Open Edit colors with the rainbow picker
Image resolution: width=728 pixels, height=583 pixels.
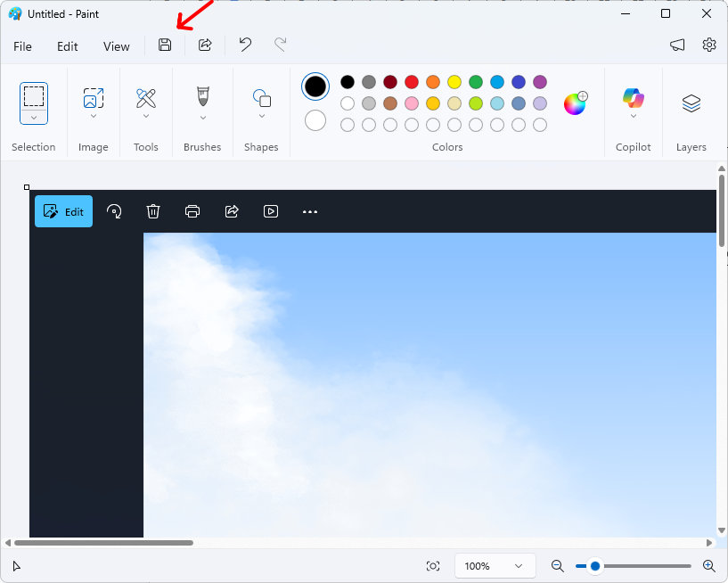(574, 103)
